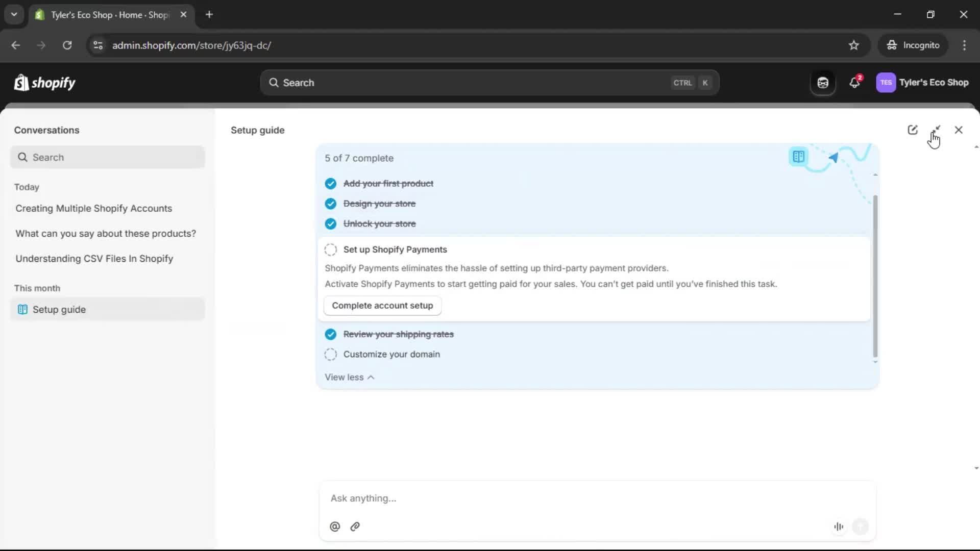Mark Customize your domain as complete

[330, 354]
